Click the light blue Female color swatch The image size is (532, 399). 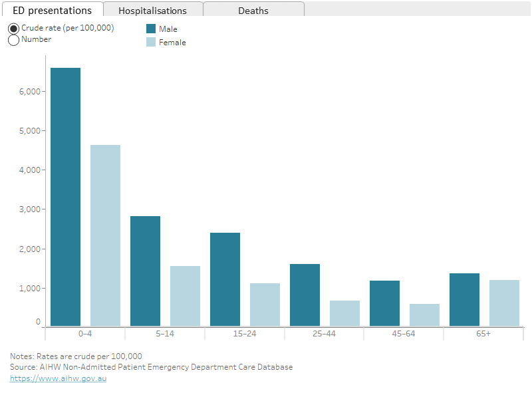pos(152,41)
